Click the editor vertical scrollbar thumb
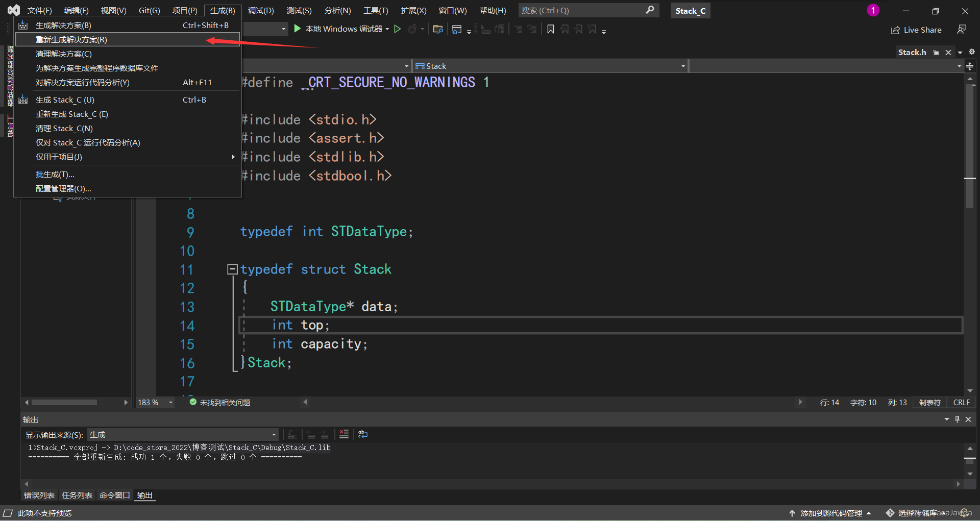Screen dimensions: 980x521 970,145
